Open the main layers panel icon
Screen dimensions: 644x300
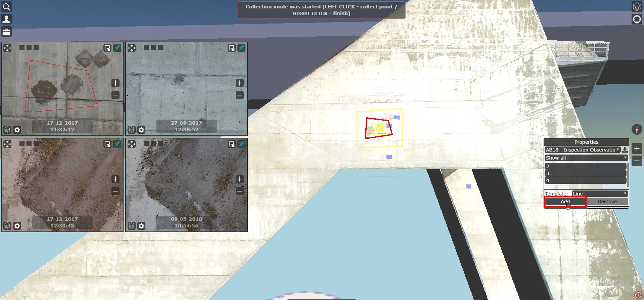tap(637, 7)
